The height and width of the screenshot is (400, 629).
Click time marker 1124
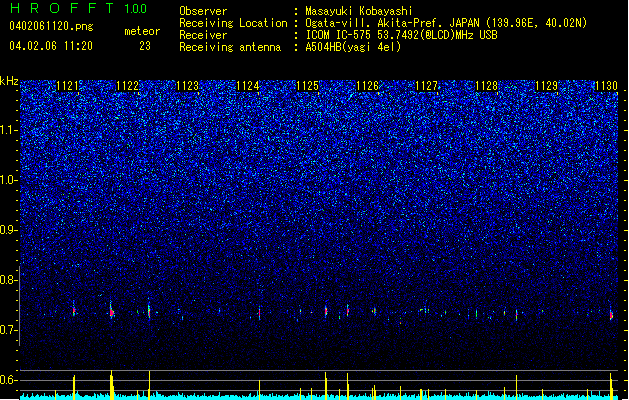click(248, 86)
